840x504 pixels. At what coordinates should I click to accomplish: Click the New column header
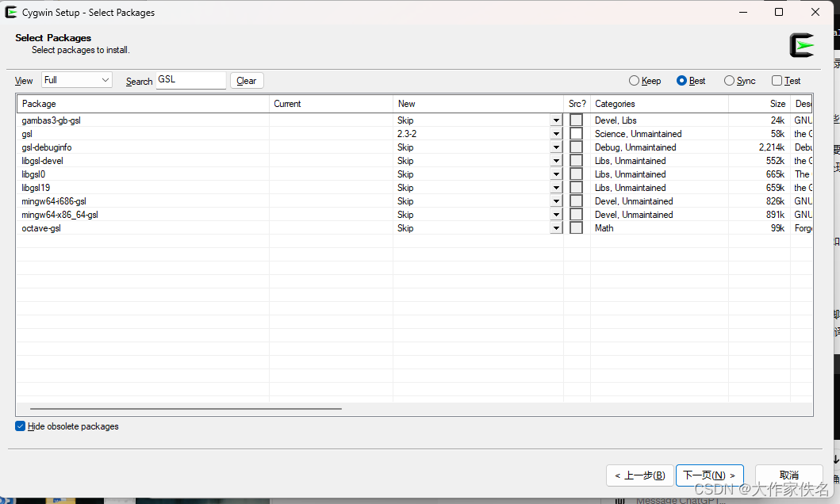point(478,104)
